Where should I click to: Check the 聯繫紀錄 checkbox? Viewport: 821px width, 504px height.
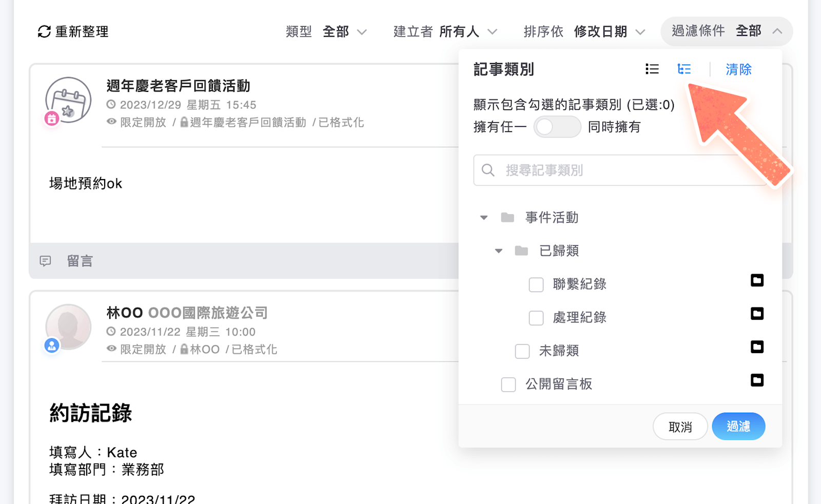pos(536,285)
